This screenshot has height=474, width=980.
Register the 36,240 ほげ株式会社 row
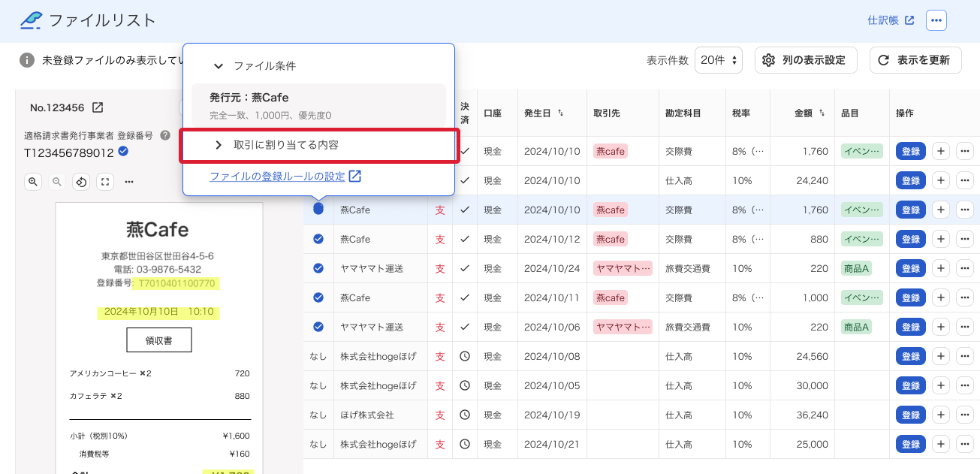[x=910, y=415]
